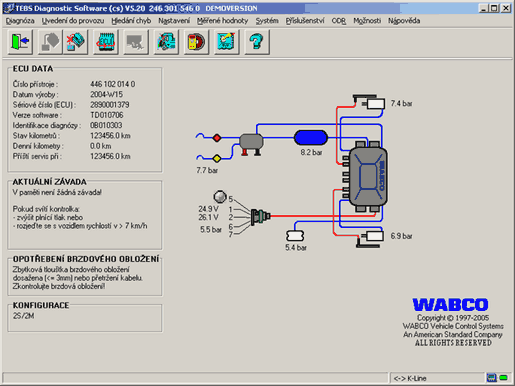
Task: Click the K-Line status bar field
Action: point(437,378)
